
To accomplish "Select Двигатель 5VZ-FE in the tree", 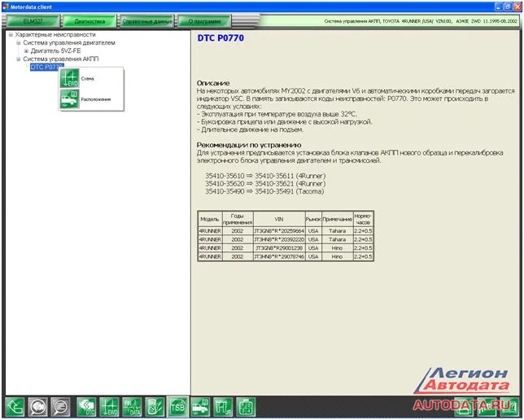I will (x=55, y=50).
